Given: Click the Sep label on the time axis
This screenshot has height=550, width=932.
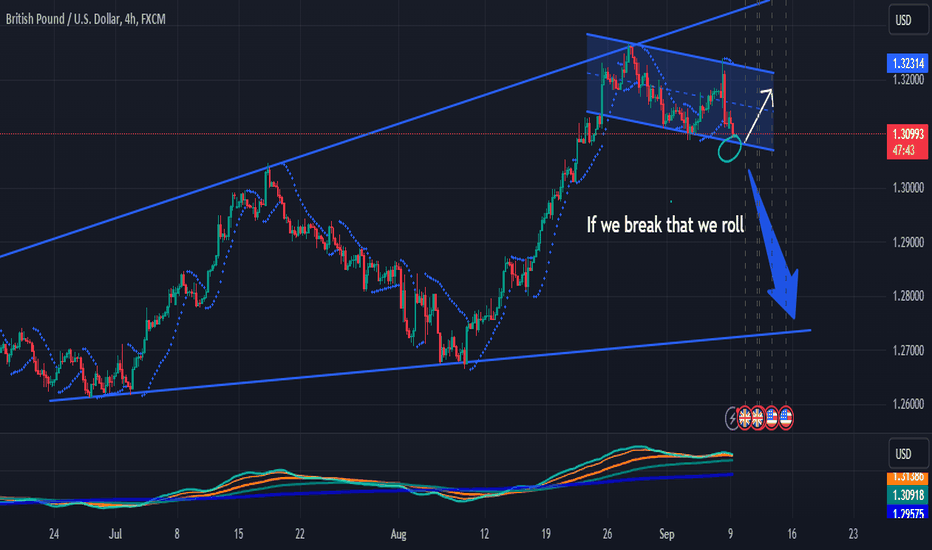Looking at the screenshot, I should pos(667,534).
